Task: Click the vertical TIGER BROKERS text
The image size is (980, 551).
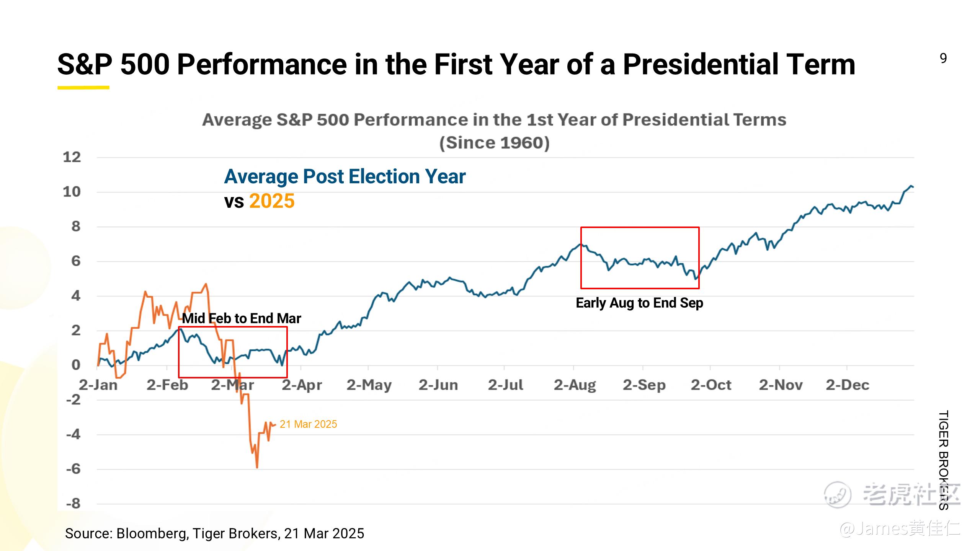Action: [944, 460]
